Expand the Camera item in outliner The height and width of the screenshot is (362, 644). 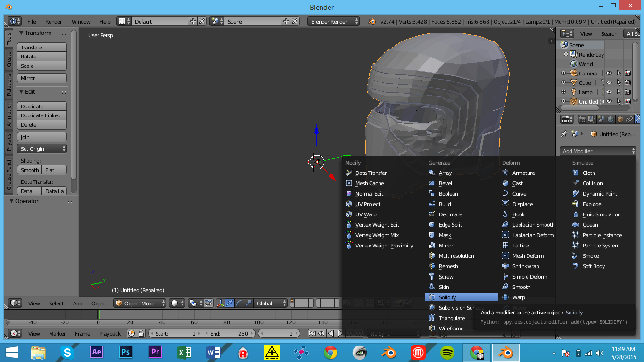[563, 74]
